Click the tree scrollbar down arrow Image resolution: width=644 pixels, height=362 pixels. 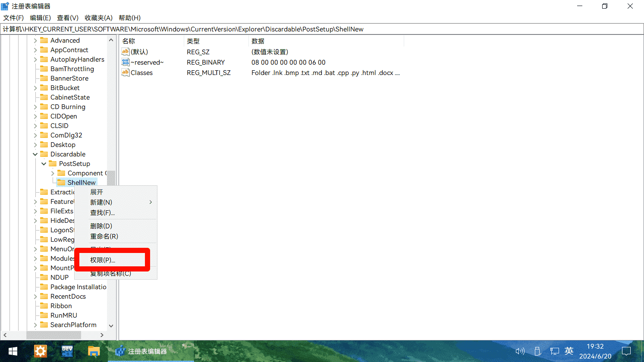tap(111, 326)
